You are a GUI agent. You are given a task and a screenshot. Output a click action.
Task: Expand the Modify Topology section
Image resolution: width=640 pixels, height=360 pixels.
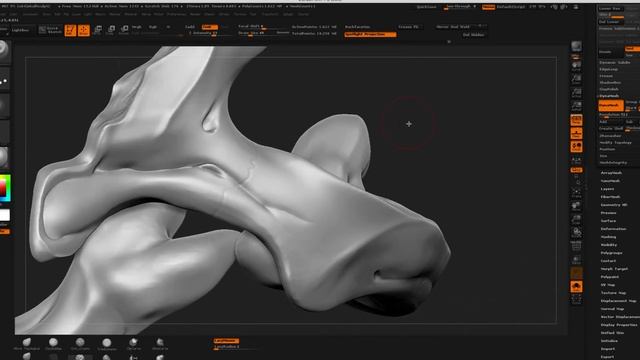(x=616, y=142)
